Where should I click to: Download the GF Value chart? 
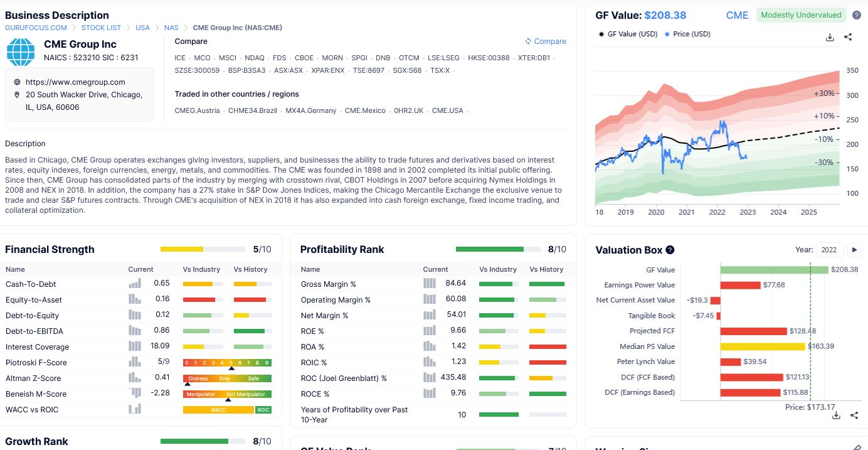tap(830, 37)
